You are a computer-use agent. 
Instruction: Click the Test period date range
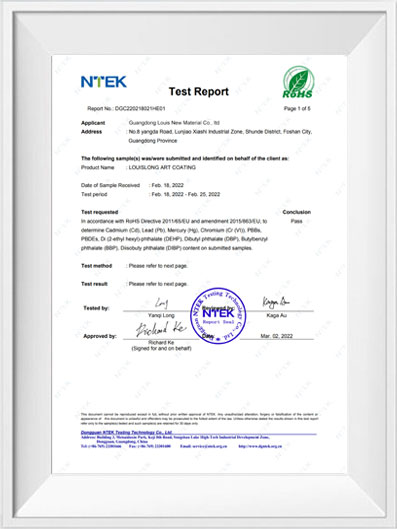[x=186, y=194]
